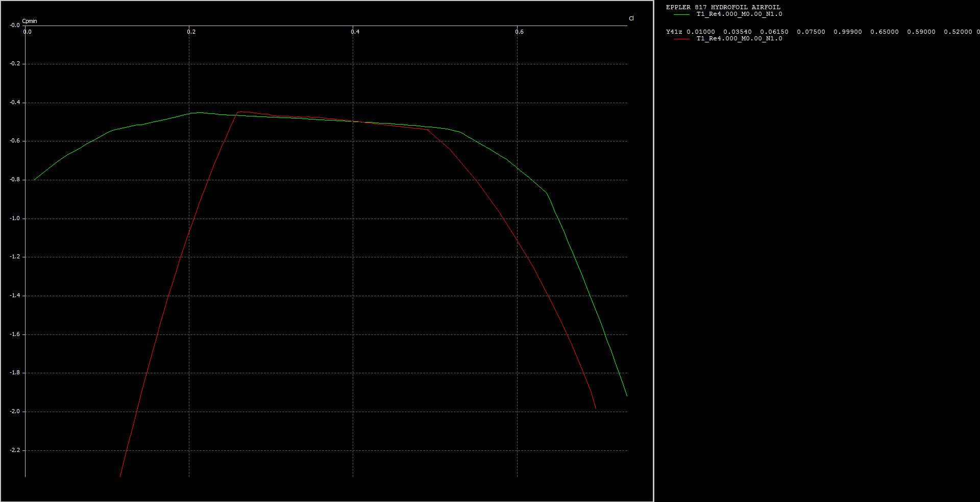Select the EPPLER 817 HYDROFOIL AIRFOIL legend title
980x502 pixels.
coord(723,7)
